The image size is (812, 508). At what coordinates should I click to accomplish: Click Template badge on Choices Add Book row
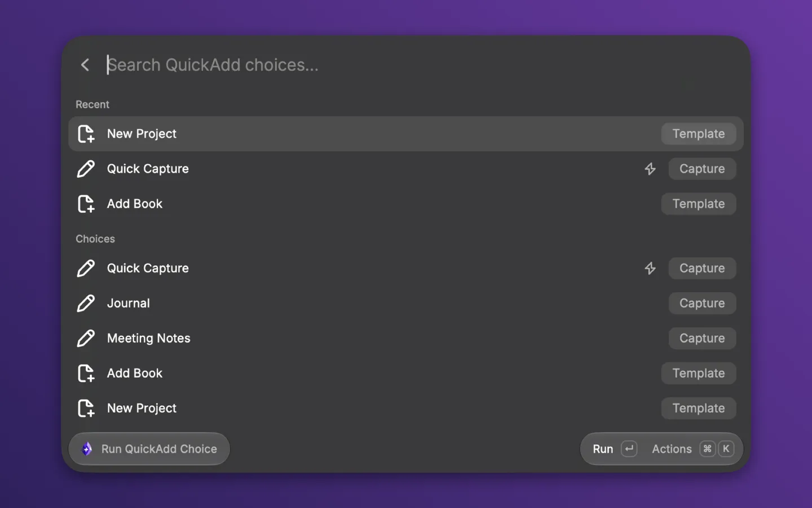coord(698,373)
